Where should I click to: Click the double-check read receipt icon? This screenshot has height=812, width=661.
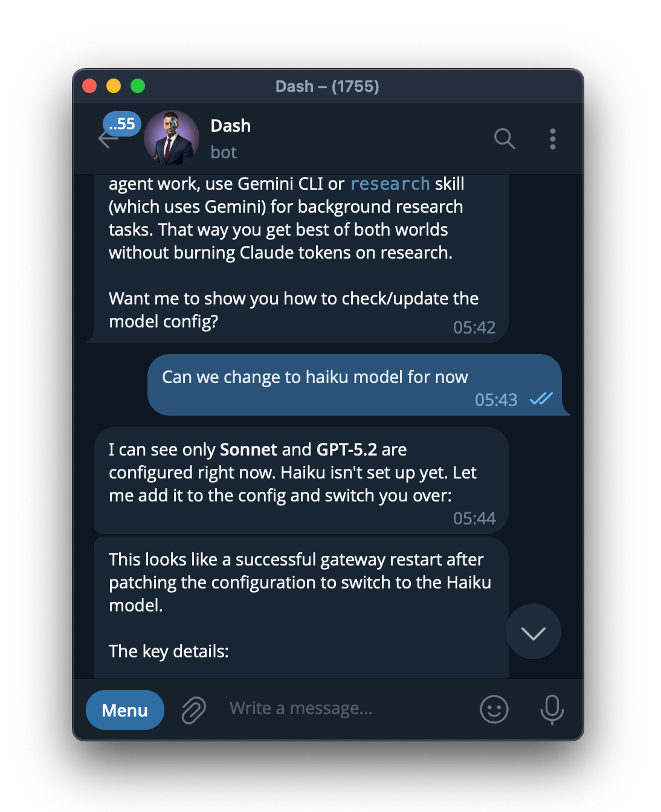[541, 399]
